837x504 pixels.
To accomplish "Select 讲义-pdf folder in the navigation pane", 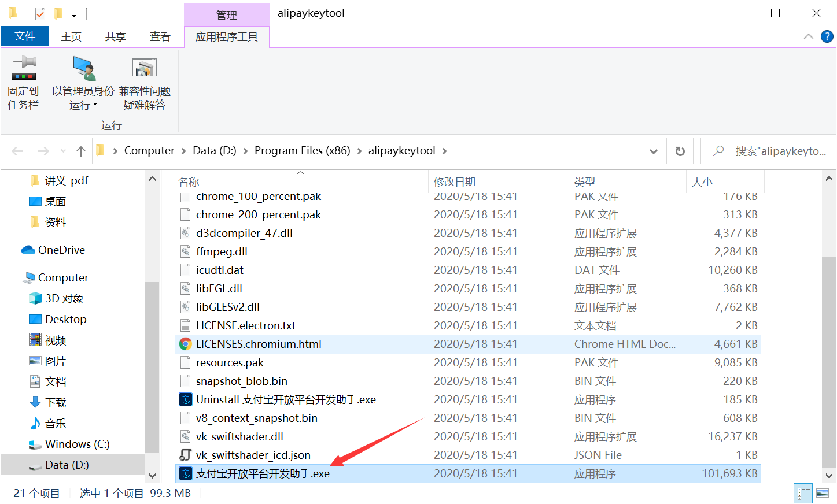I will [67, 181].
